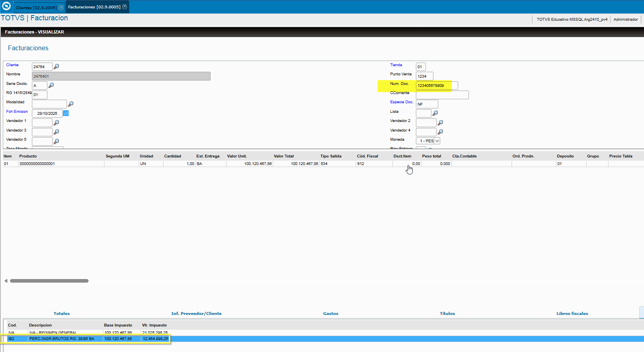Screen dimensions: 644x352
Task: Focus the Vendedor 1 input
Action: pos(42,123)
